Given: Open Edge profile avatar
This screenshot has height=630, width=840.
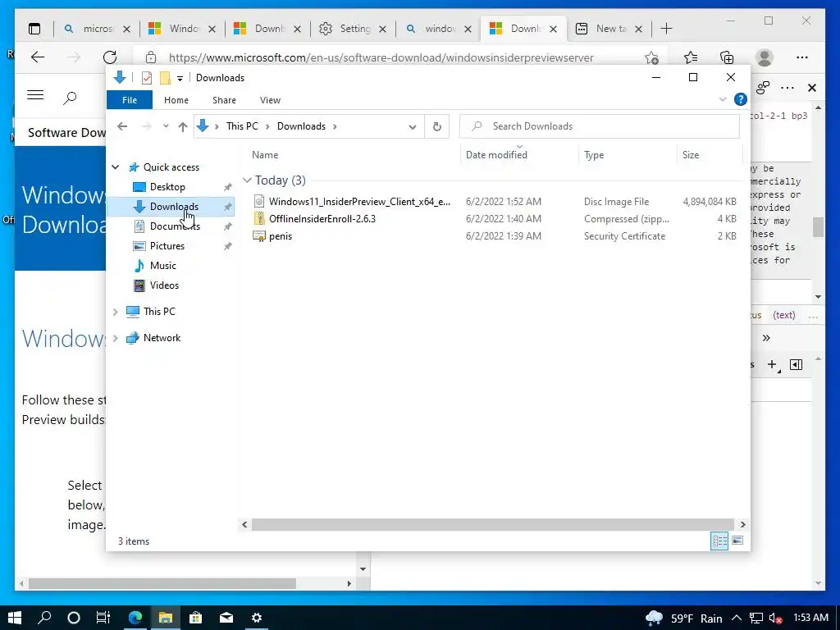Looking at the screenshot, I should (765, 57).
